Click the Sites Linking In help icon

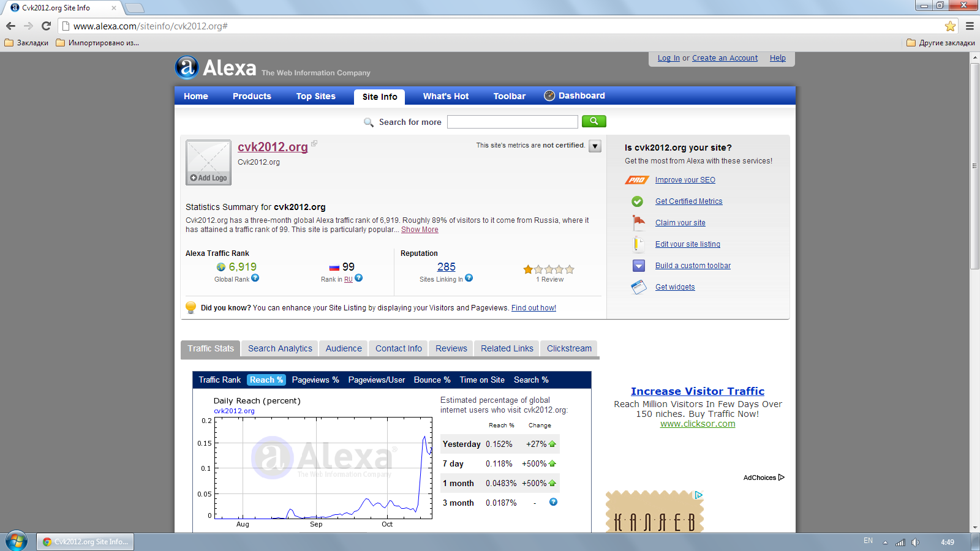[469, 278]
